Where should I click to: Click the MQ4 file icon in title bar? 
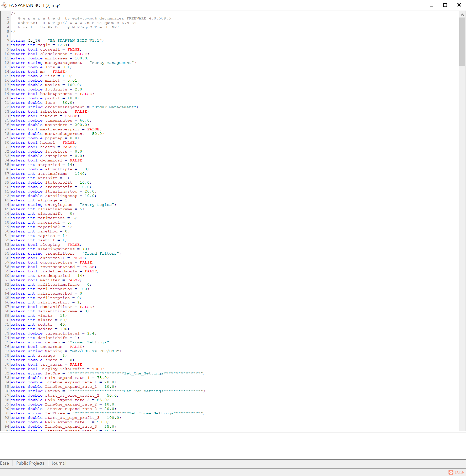4,5
